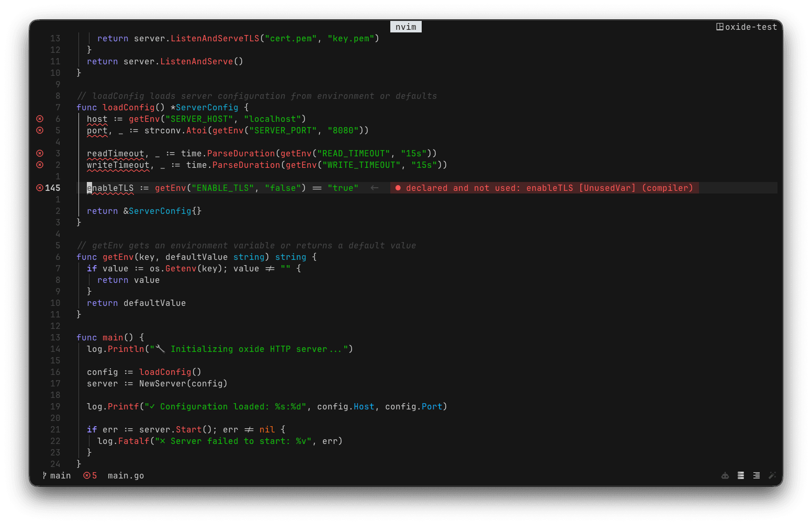Click the "SERVER_PORT" string

tap(283, 130)
